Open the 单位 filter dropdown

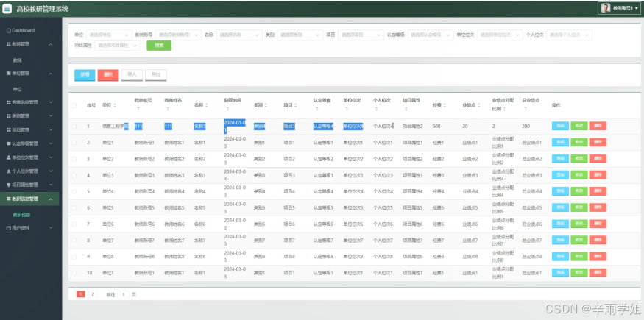coord(109,35)
